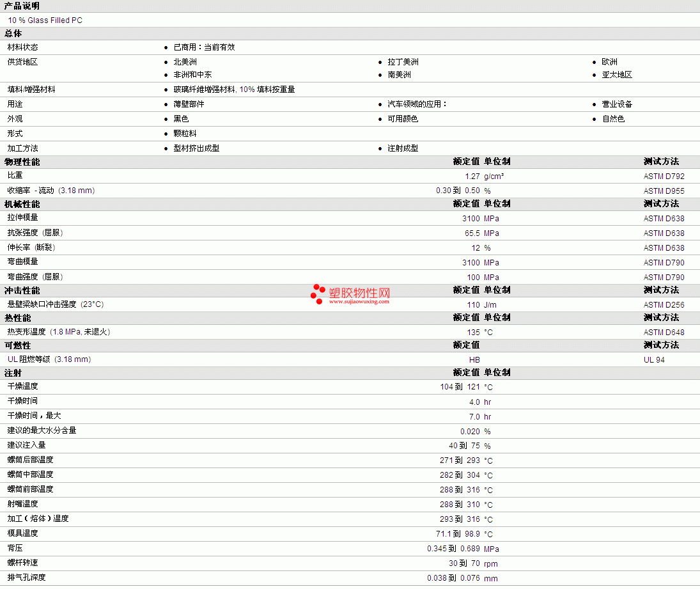
Task: Click ASTM D790 on the 弯曲强度 row
Action: click(664, 278)
